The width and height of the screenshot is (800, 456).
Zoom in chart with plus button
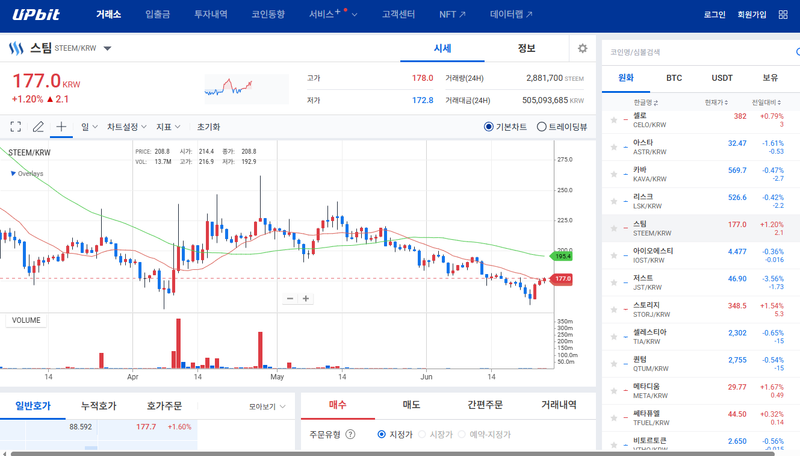coord(306,298)
